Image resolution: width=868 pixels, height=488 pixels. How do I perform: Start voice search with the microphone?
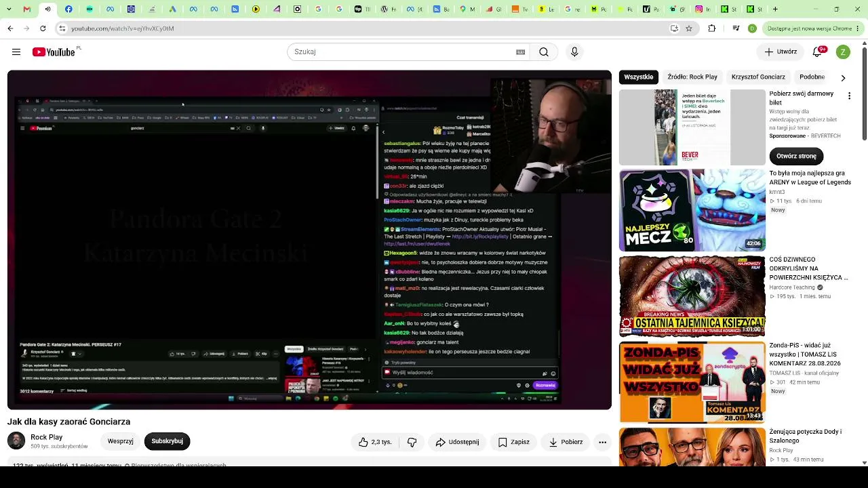coord(574,52)
